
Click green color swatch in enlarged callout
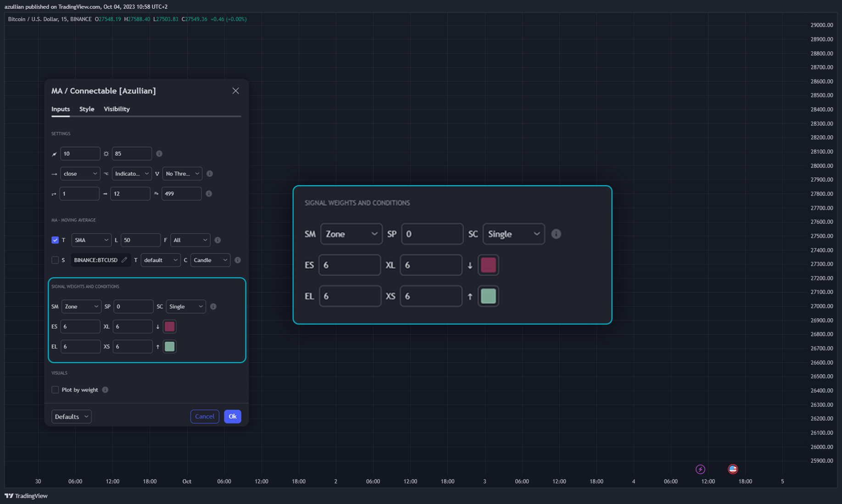(488, 296)
